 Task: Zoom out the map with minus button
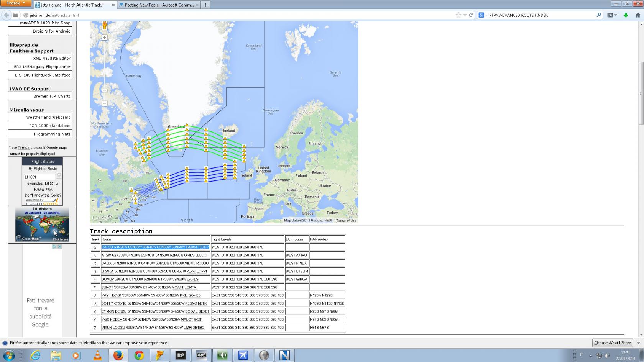[x=105, y=103]
